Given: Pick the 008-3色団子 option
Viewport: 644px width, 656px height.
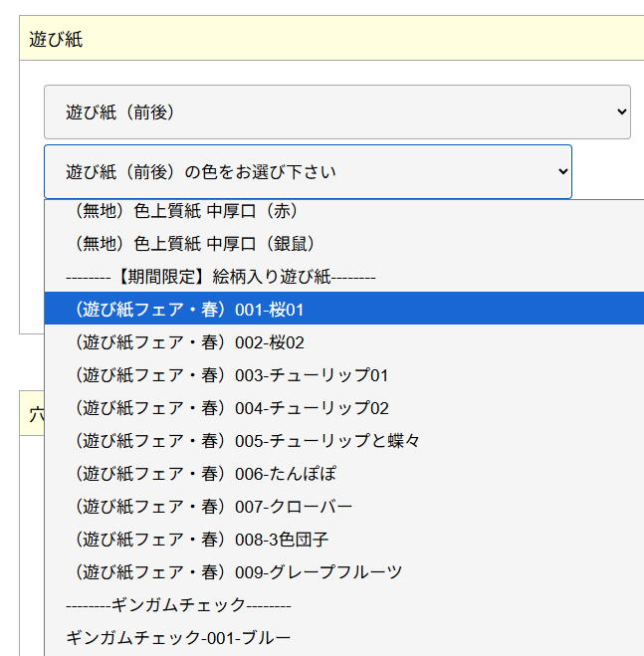Looking at the screenshot, I should click(x=201, y=540).
